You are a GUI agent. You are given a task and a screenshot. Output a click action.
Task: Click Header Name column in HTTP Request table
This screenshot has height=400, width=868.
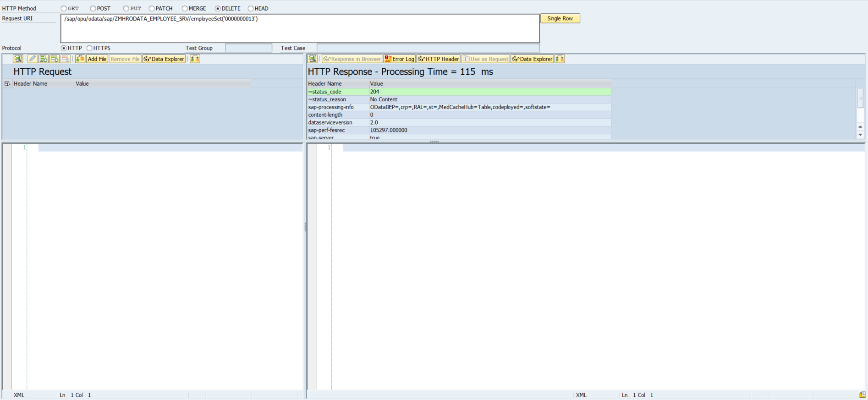[x=44, y=83]
